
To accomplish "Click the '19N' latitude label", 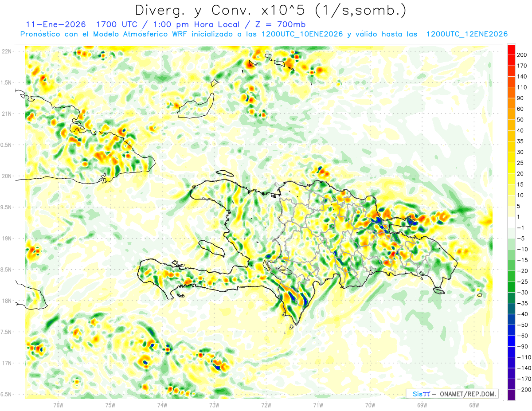I will point(7,239).
